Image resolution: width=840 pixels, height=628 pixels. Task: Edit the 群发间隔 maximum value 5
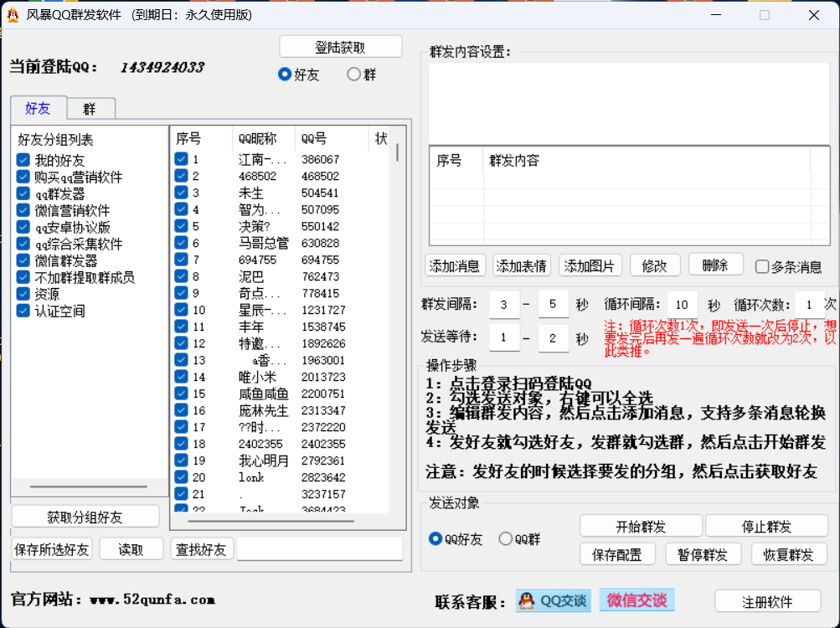click(553, 304)
